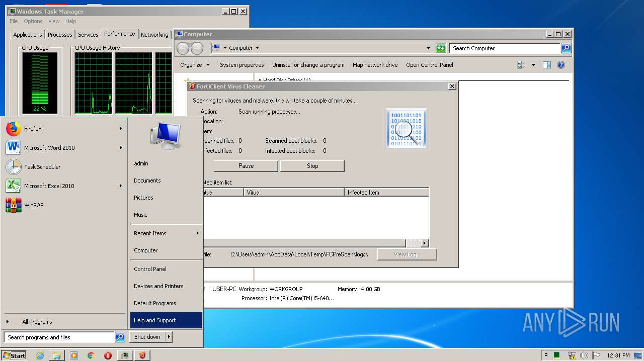Open File menu in Task Manager
The image size is (644, 362).
14,21
